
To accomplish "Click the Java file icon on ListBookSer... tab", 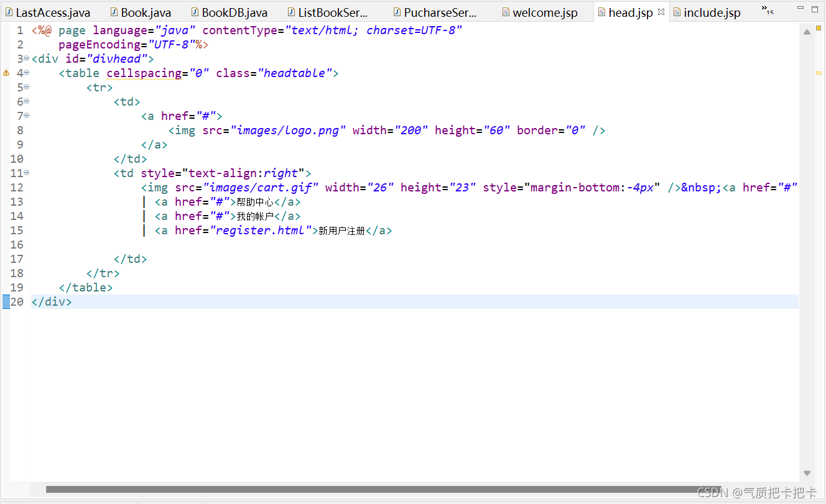I will 292,12.
